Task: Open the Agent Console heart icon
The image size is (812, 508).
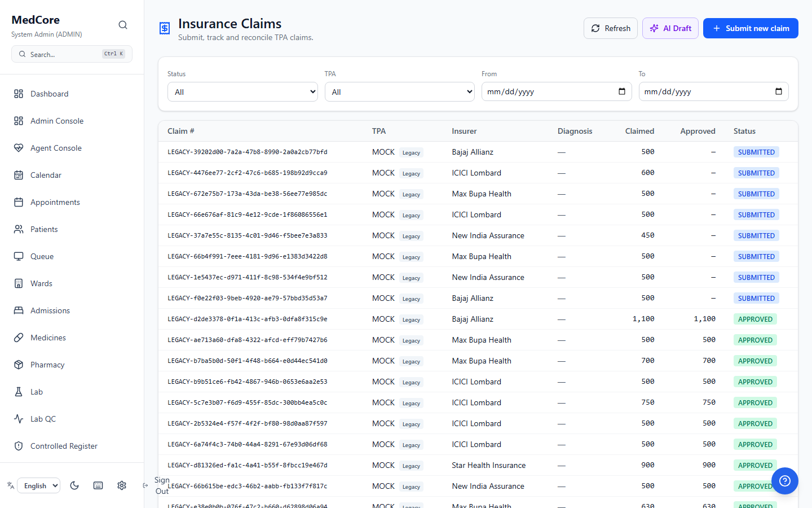Action: (x=19, y=148)
